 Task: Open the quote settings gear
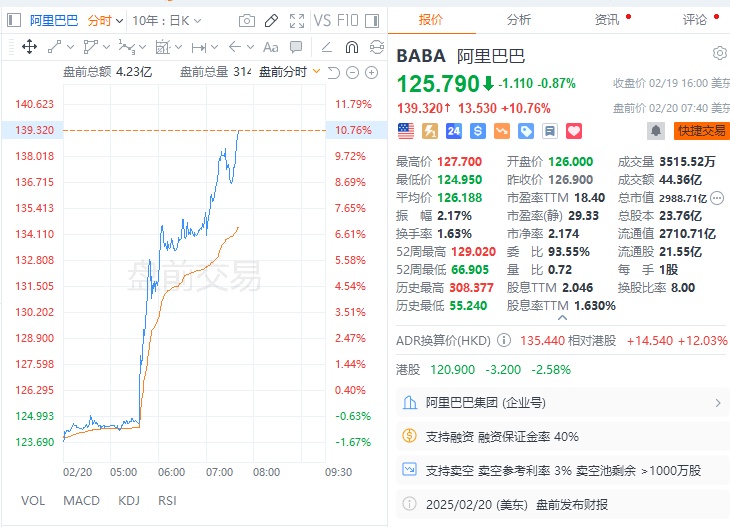720,53
